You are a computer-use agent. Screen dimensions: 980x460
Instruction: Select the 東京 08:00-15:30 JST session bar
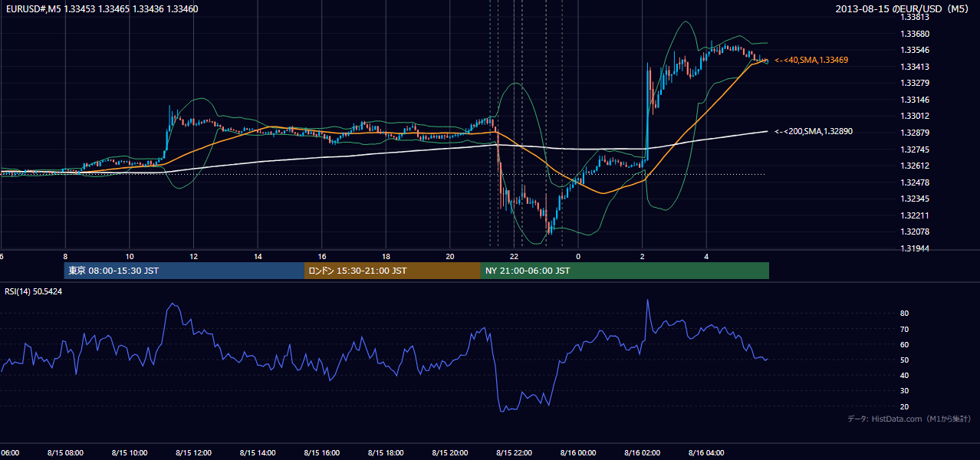[x=184, y=271]
